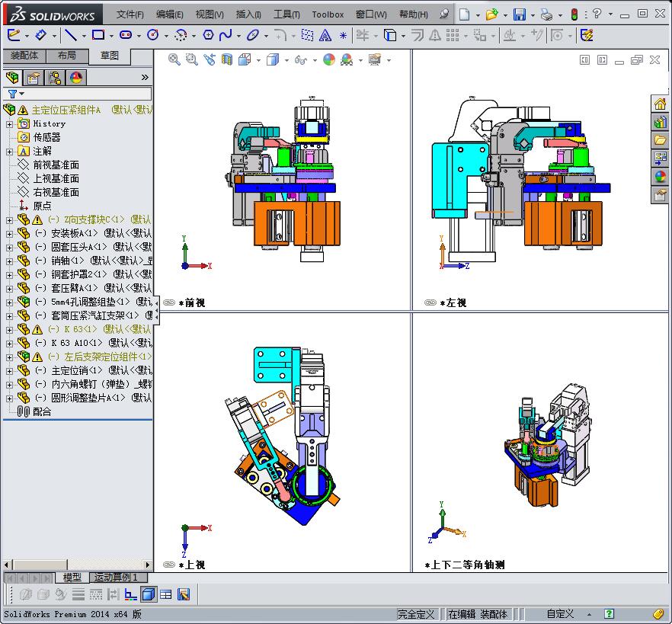Select the Line sketch tool
This screenshot has height=624, width=672.
(x=71, y=35)
